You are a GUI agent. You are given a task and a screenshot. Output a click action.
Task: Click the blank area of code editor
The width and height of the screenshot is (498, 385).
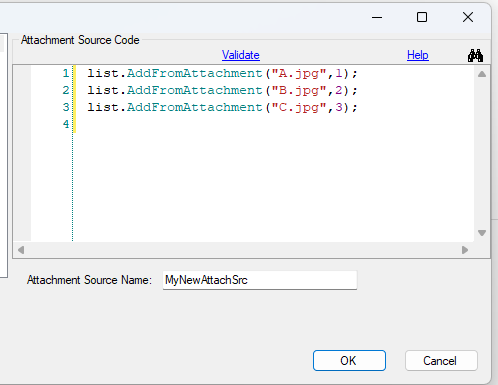pyautogui.click(x=273, y=187)
